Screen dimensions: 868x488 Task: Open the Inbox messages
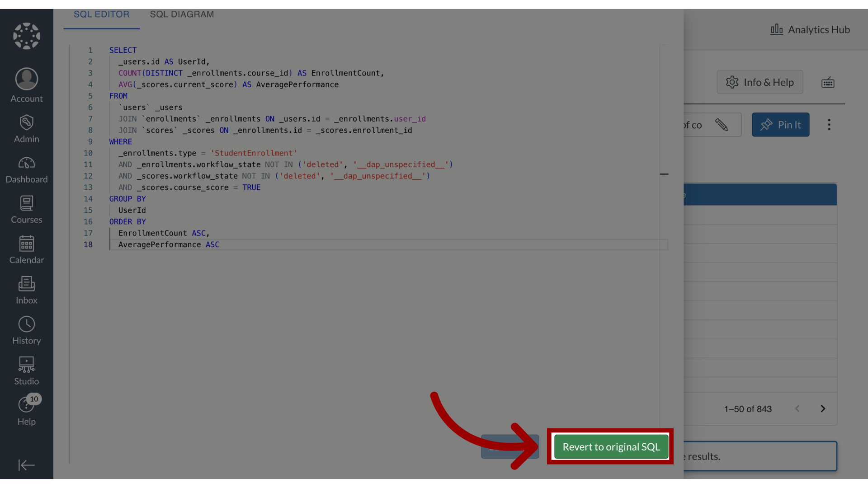[26, 288]
